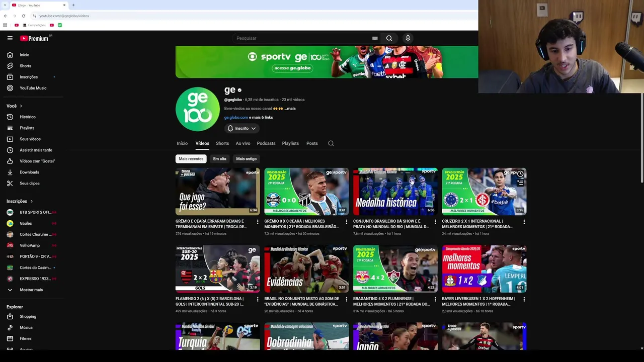Open options menu for Grêmio e Ceará erraram video
Viewport: 644px width, 362px height.
click(x=258, y=222)
